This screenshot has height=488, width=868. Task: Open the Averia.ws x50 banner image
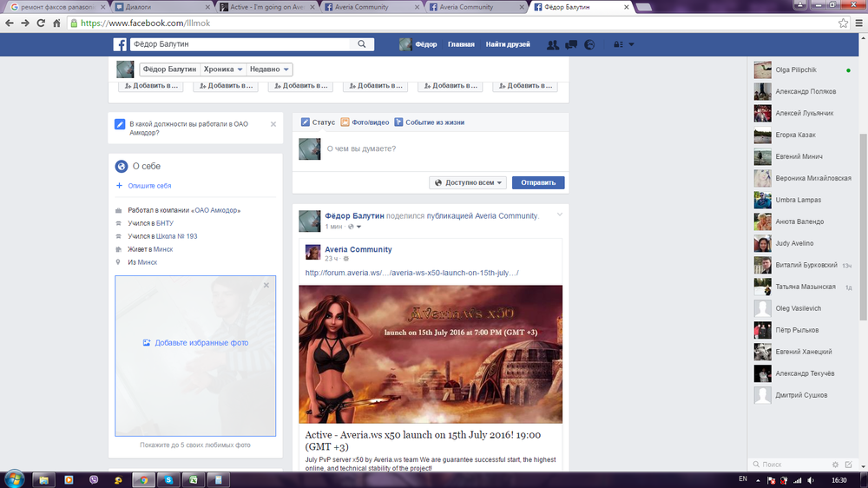(x=431, y=354)
